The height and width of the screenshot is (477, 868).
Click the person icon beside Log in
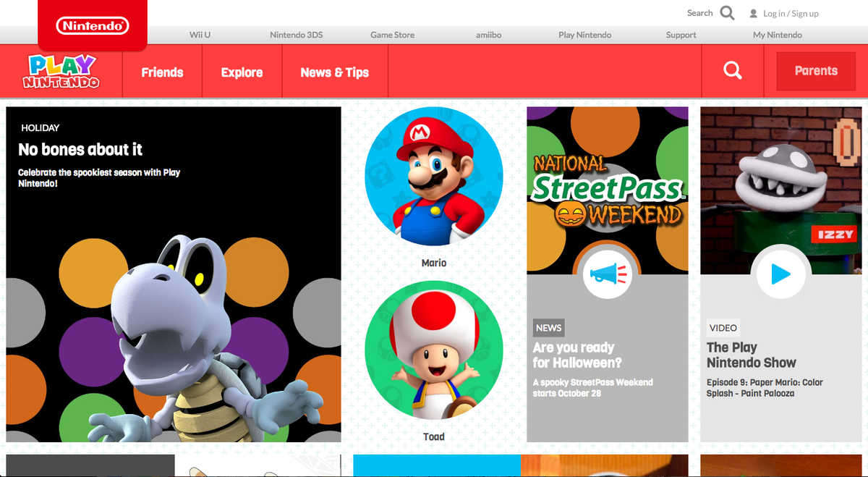pos(752,13)
